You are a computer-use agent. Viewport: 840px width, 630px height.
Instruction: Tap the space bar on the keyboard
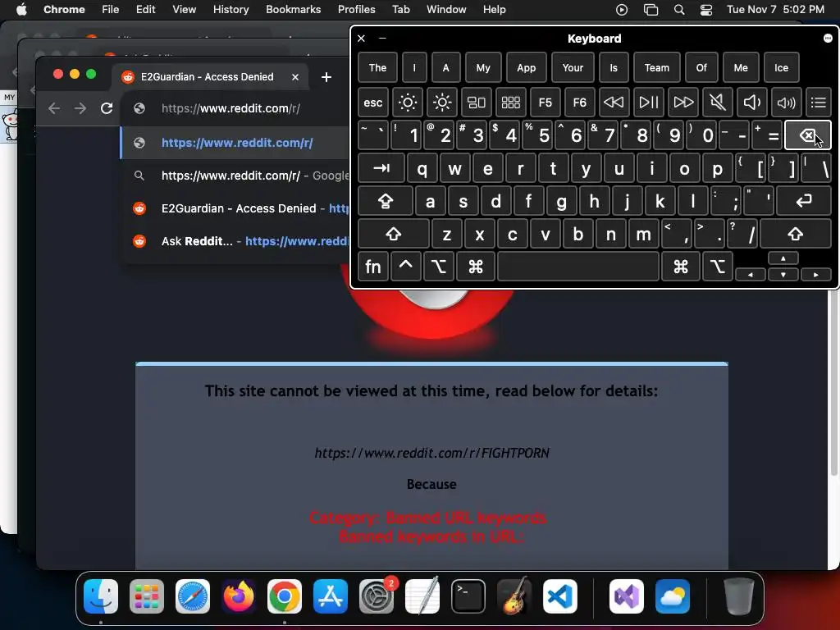tap(578, 267)
